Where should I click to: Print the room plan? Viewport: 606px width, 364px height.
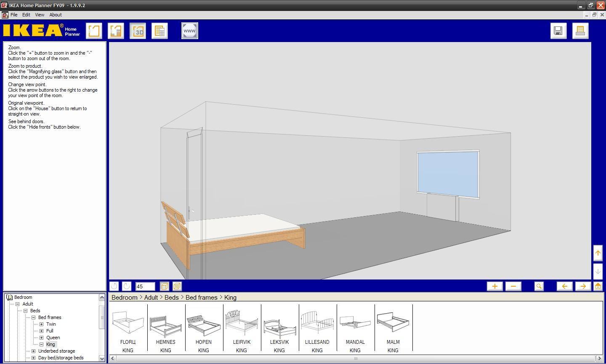[x=580, y=31]
